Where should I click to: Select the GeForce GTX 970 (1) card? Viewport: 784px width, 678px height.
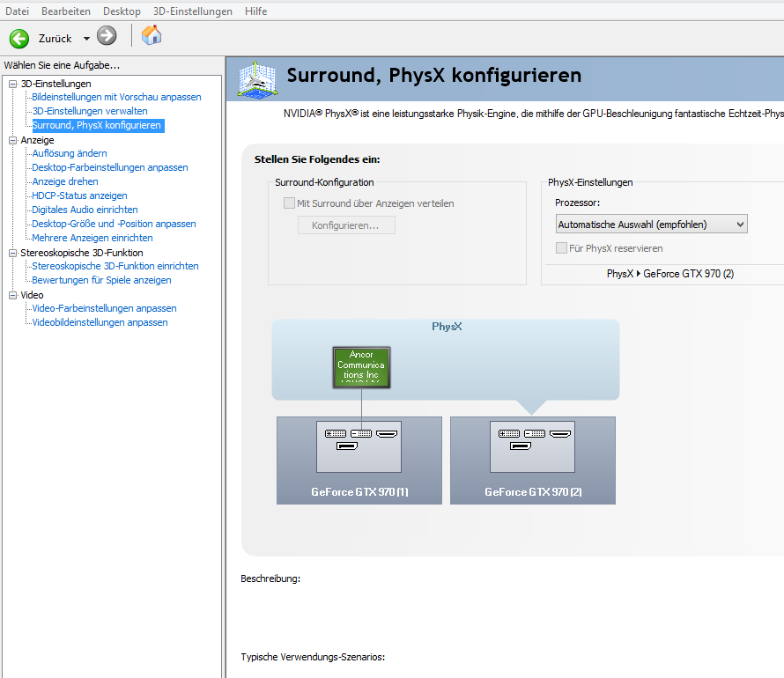point(359,461)
